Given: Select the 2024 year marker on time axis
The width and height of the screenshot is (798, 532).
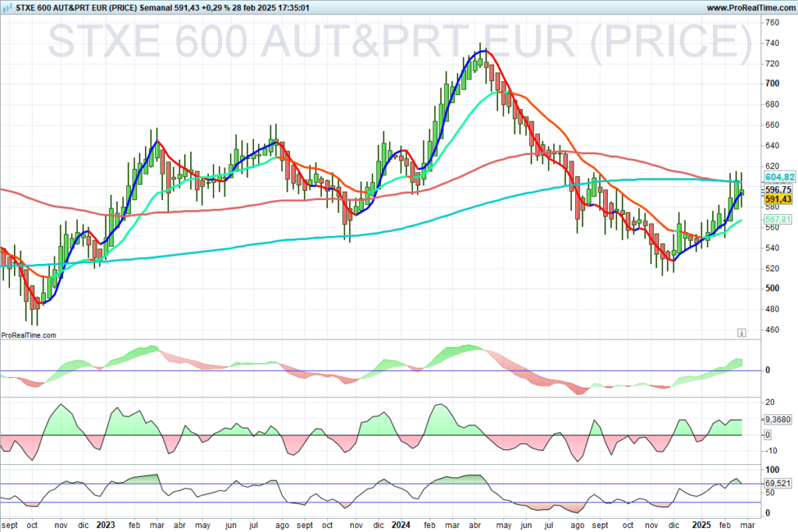Looking at the screenshot, I should (401, 524).
